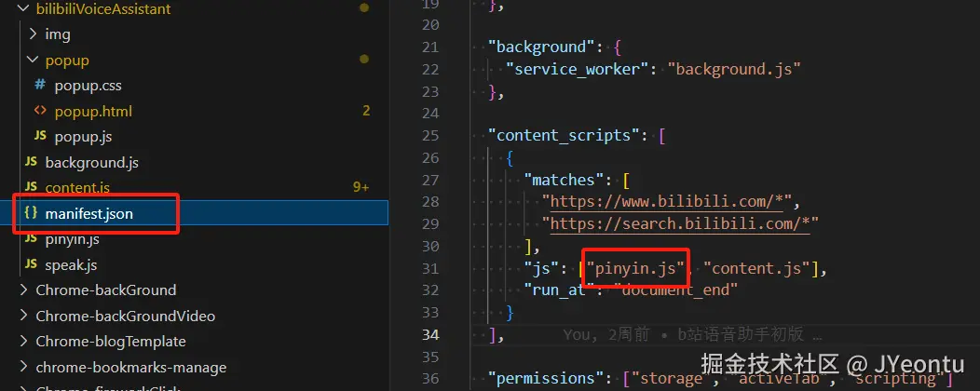Screen dimensions: 980x391
Task: Click the 9+ problems badge on content.js
Action: (x=361, y=187)
